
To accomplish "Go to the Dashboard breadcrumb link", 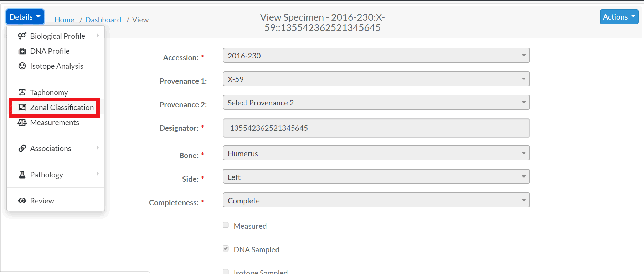I will (103, 20).
